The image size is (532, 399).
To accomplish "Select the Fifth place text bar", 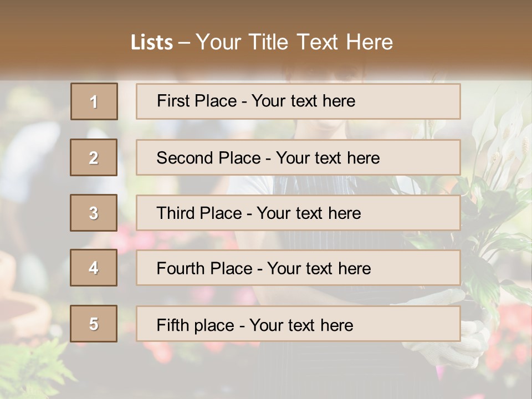I will pos(298,324).
